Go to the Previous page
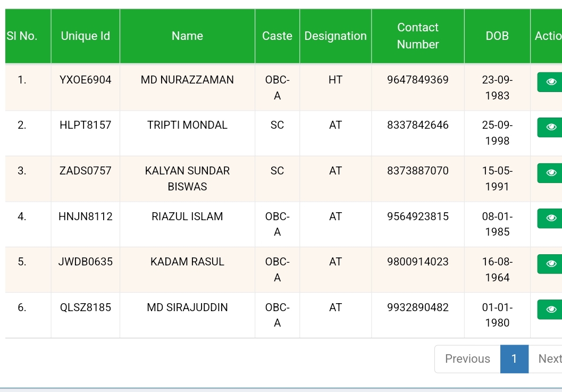The image size is (562, 392). click(x=467, y=359)
